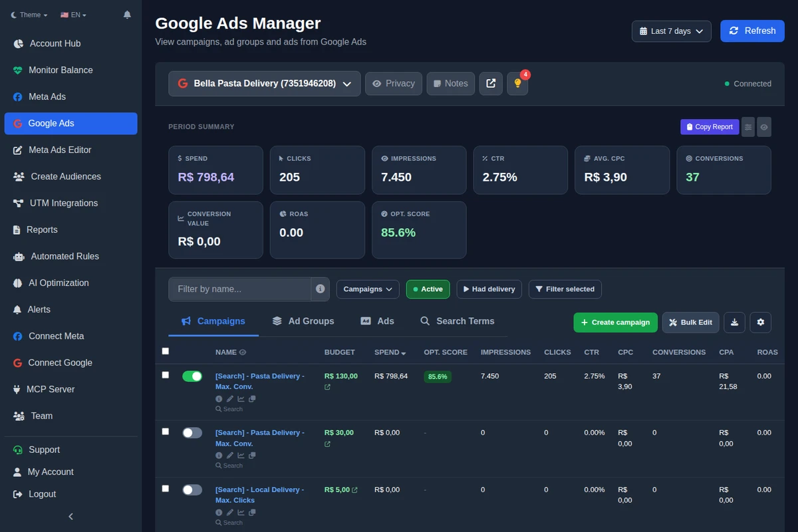Open Reports in the sidebar menu
The width and height of the screenshot is (798, 532).
pos(70,229)
